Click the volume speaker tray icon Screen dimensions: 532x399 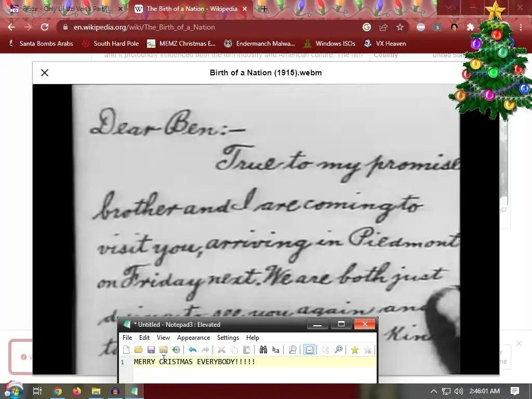point(458,391)
